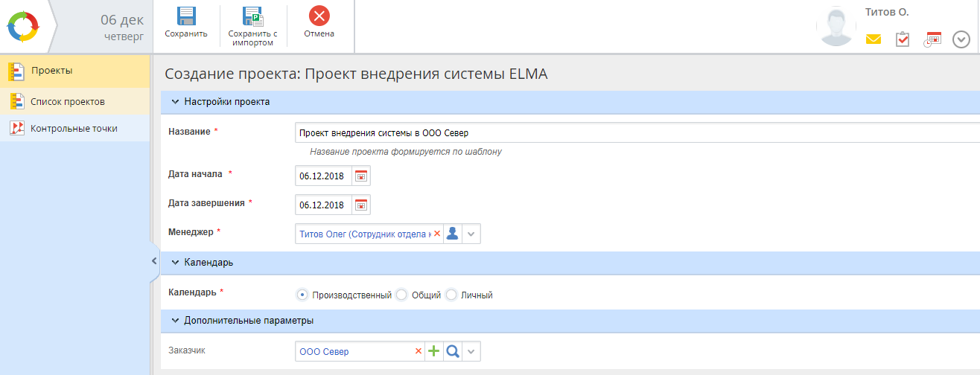
Task: Select the Производственный calendar radio button
Action: [x=302, y=295]
